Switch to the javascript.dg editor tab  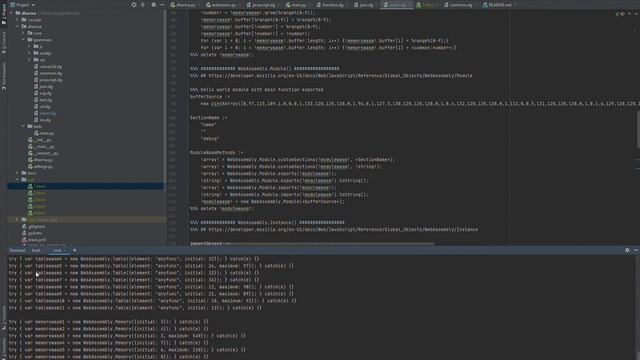[261, 5]
